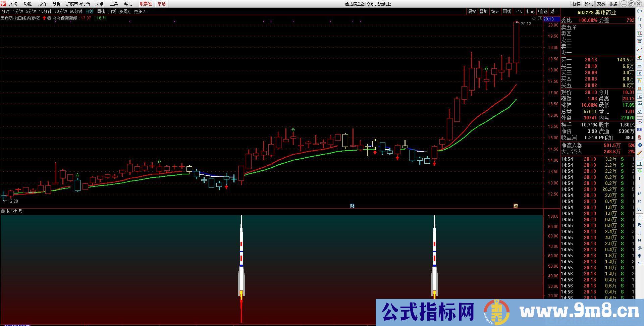644x326 pixels.
Task: Open the N custom period option in sidebar
Action: (639, 240)
